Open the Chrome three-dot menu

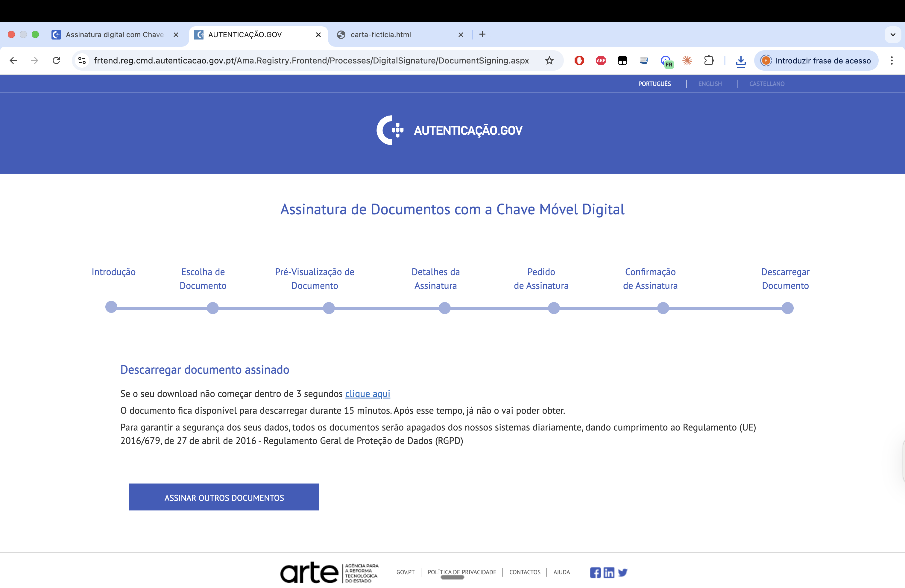892,60
